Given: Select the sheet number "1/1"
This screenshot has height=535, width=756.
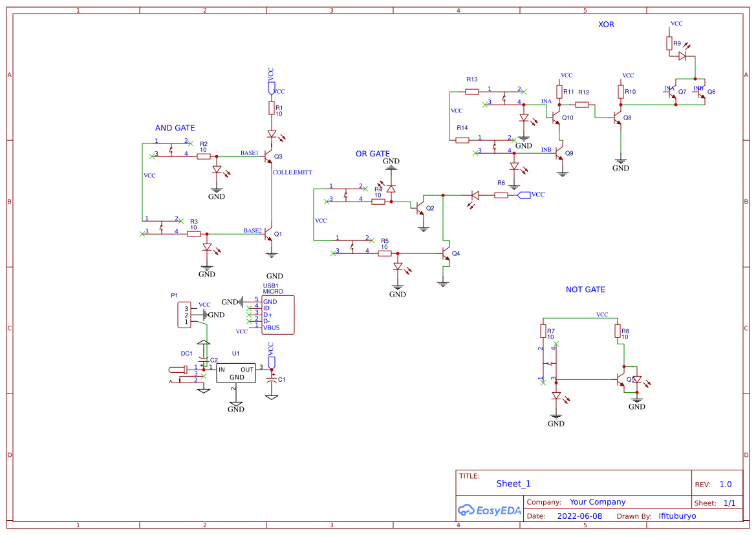Looking at the screenshot, I should coord(729,503).
